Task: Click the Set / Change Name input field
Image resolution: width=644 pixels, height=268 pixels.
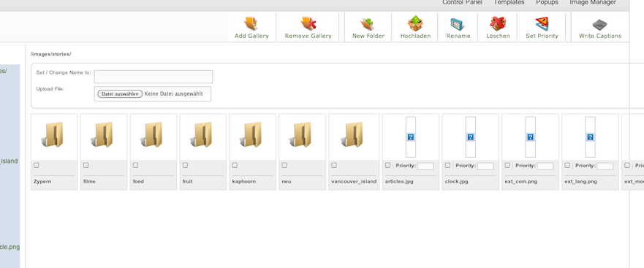Action: [154, 77]
